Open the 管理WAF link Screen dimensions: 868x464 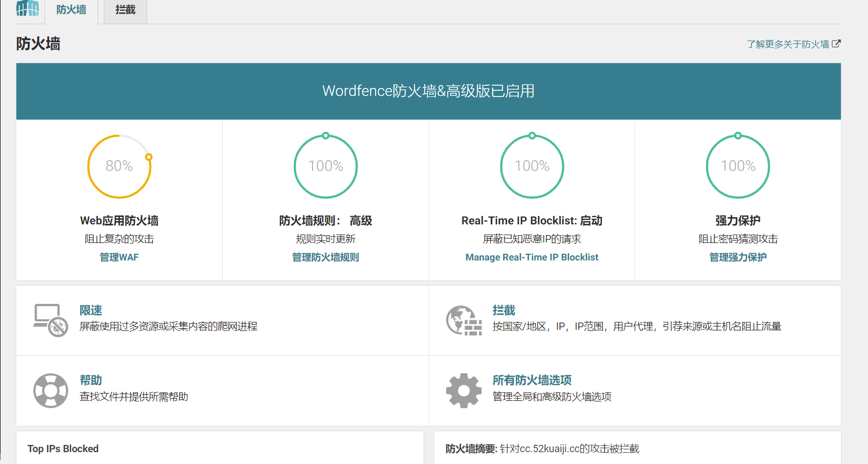click(x=119, y=257)
